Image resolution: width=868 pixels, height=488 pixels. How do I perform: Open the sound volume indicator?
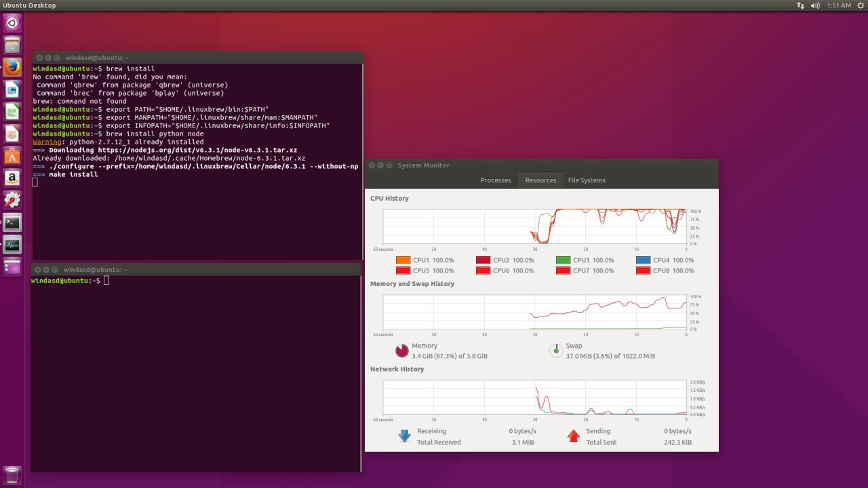click(815, 5)
